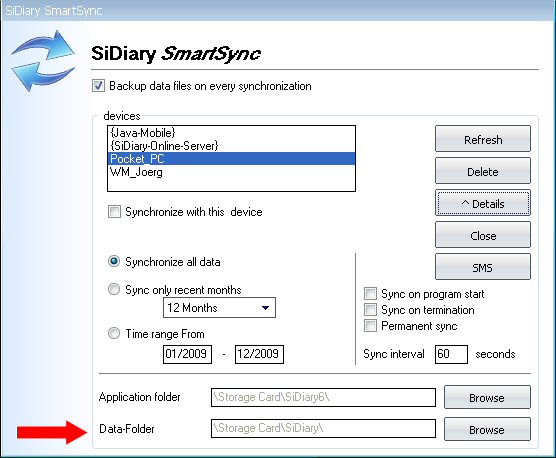The height and width of the screenshot is (458, 556).
Task: Delete the selected device
Action: coord(483,171)
